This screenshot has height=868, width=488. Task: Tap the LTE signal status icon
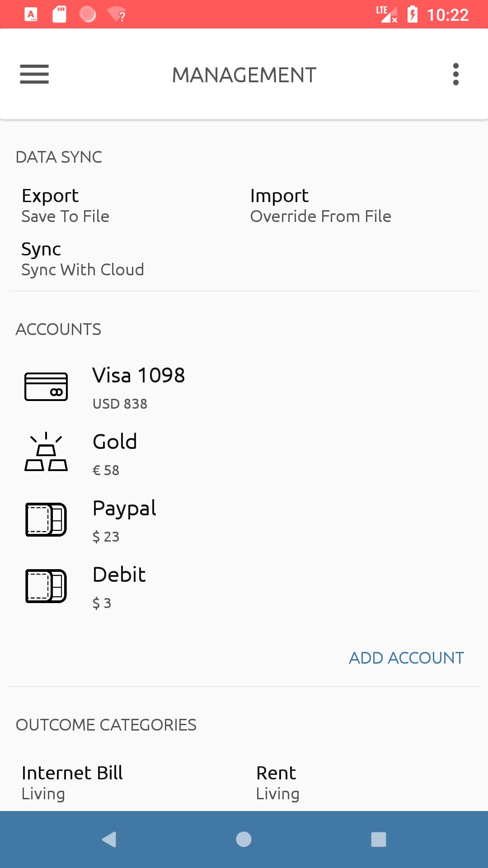coord(387,14)
